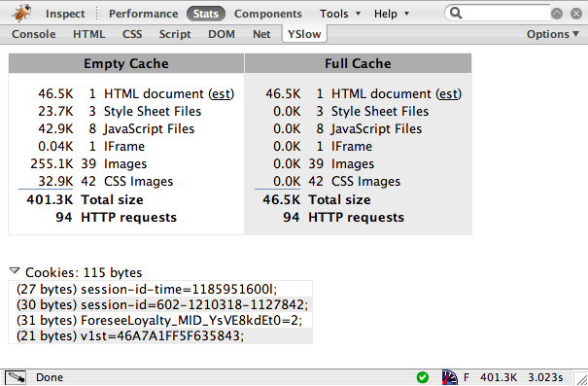Collapse the Cookies disclosure triangle
Screen dimensions: 588x386
coord(15,270)
